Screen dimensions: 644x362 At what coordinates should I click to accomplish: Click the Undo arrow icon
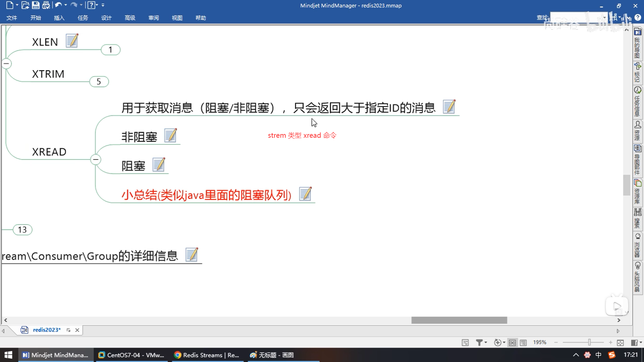click(58, 5)
